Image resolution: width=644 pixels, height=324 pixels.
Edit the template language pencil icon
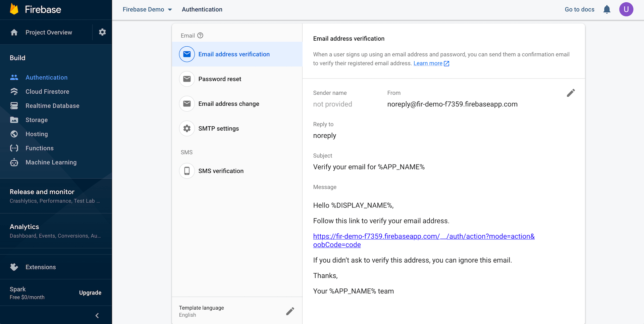[x=290, y=311]
